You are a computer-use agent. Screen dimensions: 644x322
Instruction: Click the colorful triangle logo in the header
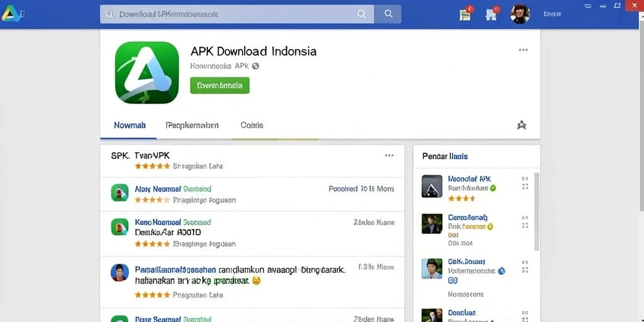point(11,14)
